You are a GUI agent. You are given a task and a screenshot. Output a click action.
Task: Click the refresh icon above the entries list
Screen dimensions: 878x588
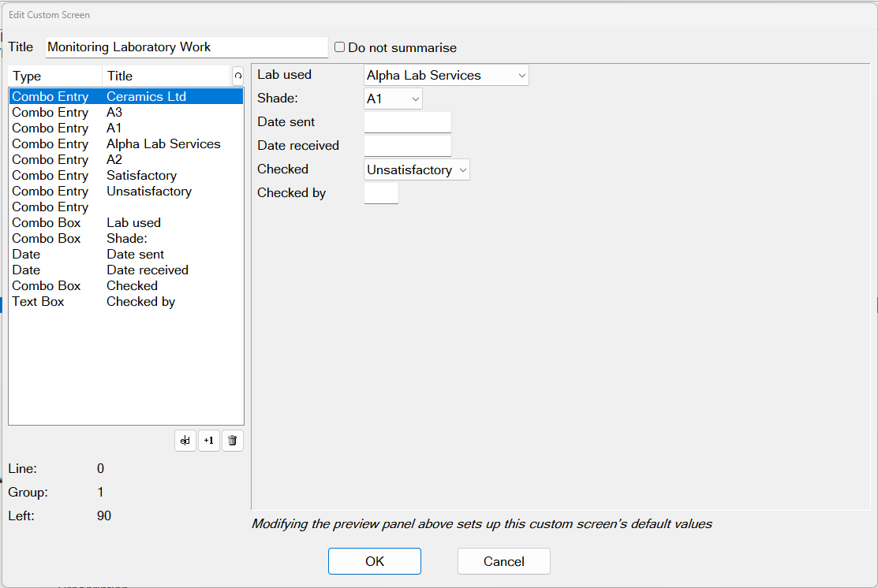(237, 76)
